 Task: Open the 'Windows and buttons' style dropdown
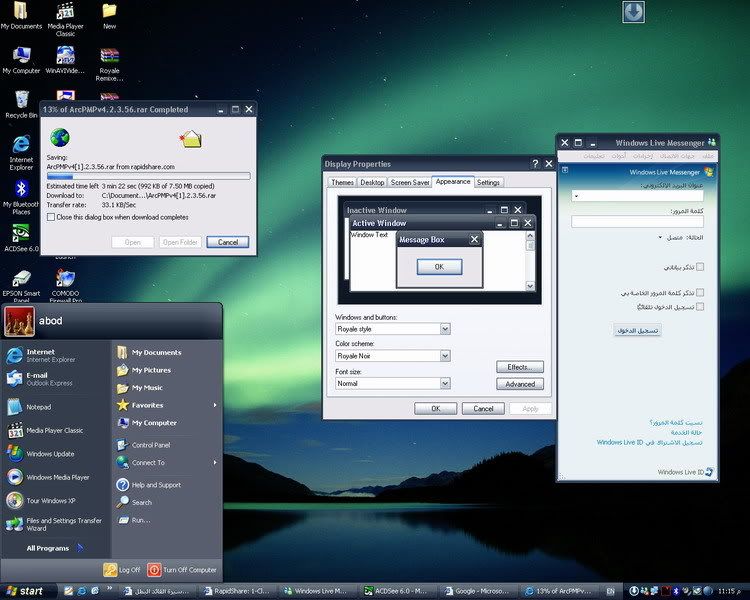click(x=445, y=329)
